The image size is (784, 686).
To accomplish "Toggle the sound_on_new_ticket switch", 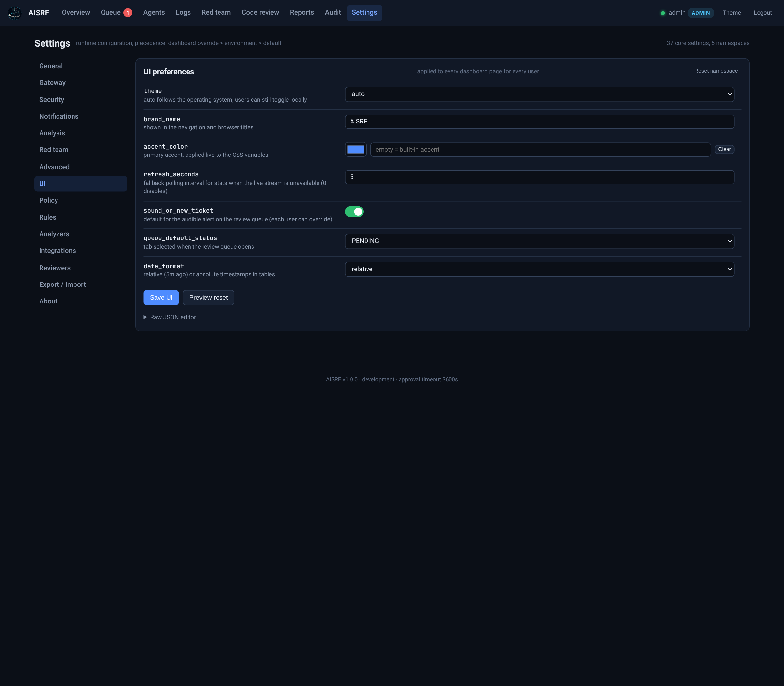I will (x=354, y=212).
